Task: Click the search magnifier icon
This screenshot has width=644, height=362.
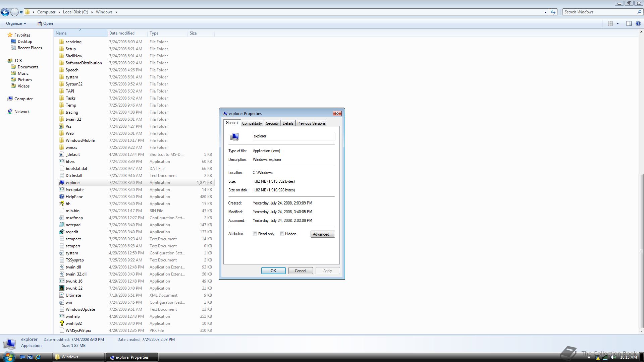Action: point(639,12)
